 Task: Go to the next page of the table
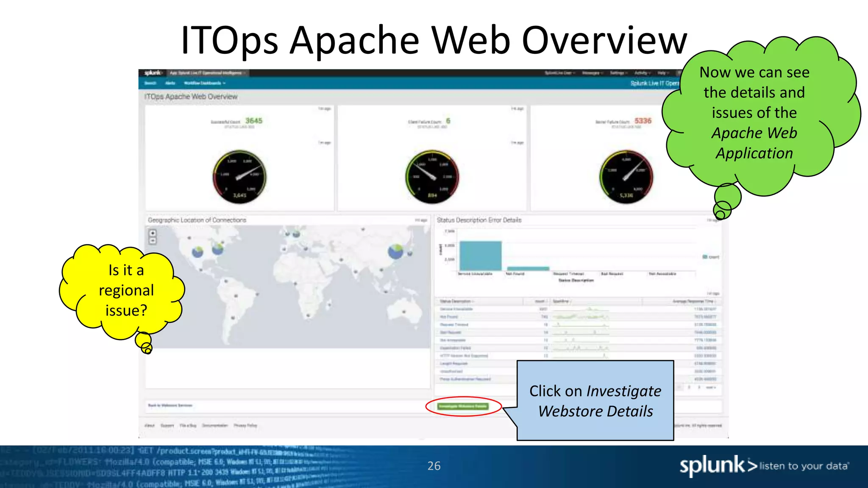711,388
